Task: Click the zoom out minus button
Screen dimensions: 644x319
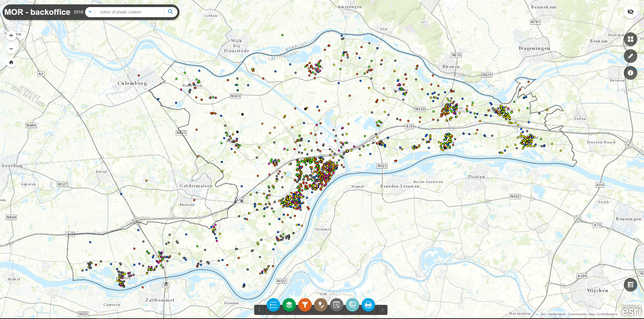Action: pyautogui.click(x=11, y=49)
